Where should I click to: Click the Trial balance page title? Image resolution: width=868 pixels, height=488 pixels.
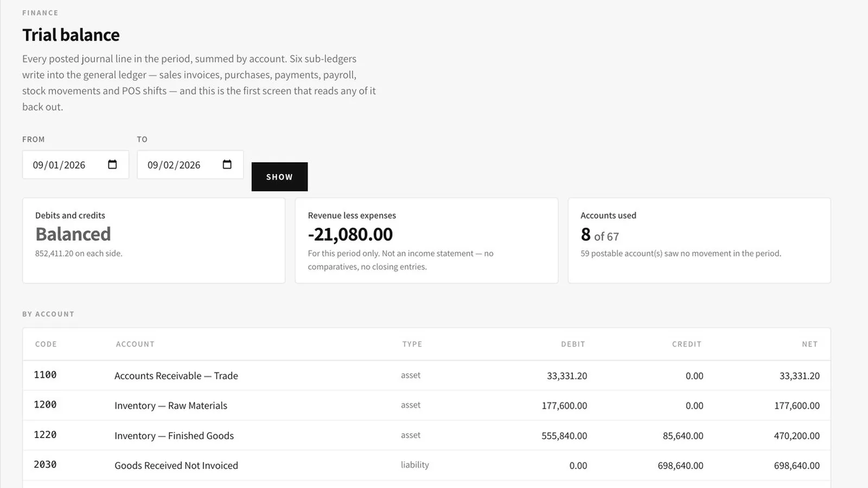[x=71, y=35]
